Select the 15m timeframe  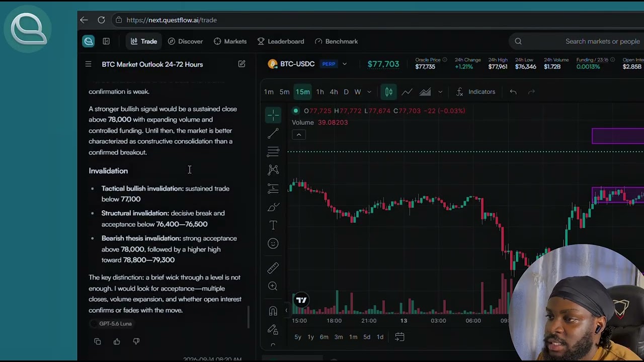pos(302,92)
